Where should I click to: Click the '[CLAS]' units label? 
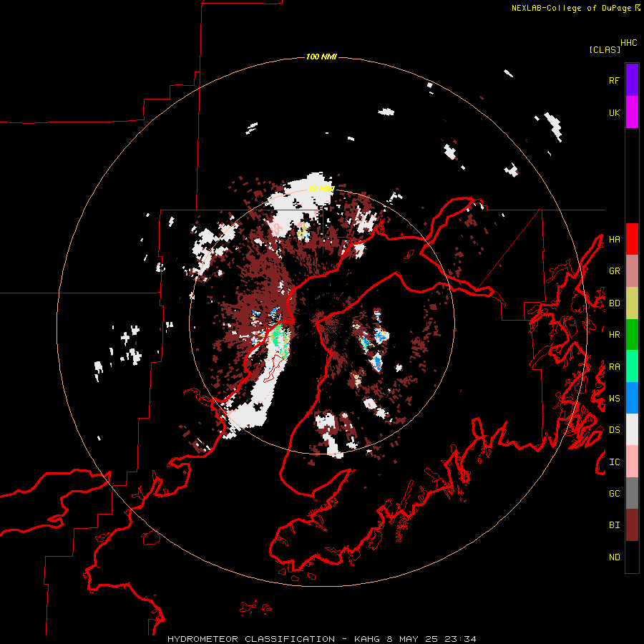pyautogui.click(x=605, y=49)
